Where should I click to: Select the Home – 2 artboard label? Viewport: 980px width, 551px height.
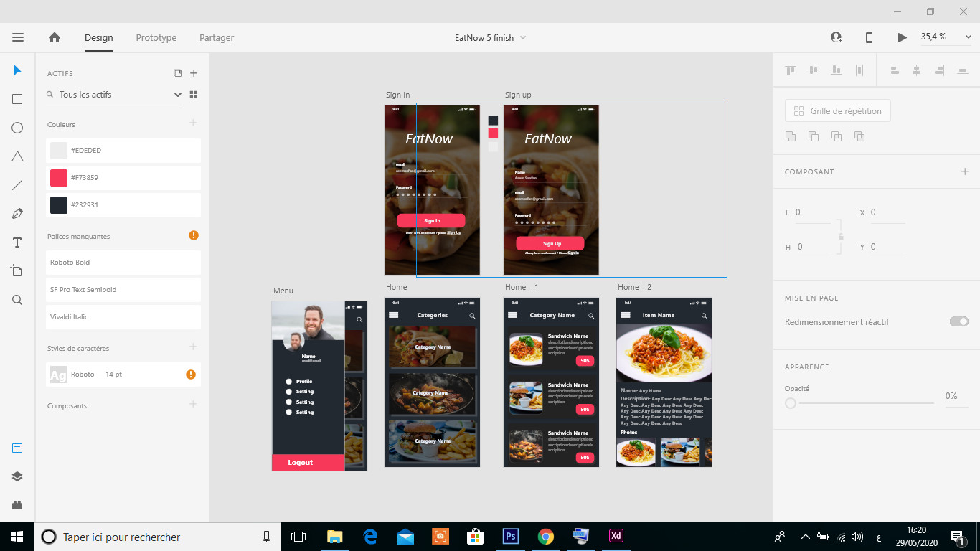[x=634, y=287]
